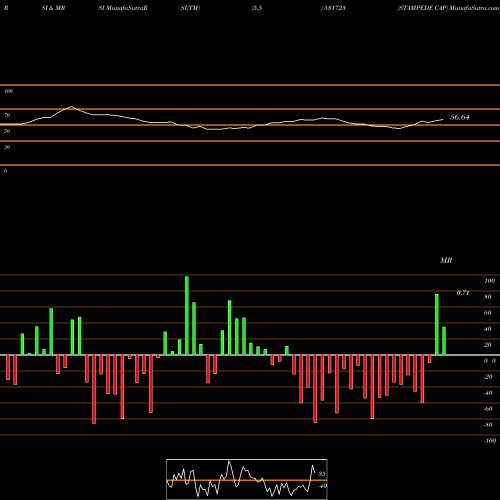Image resolution: width=500 pixels, height=500 pixels.
Task: Click the RSI axis label 50
Action: [7, 131]
